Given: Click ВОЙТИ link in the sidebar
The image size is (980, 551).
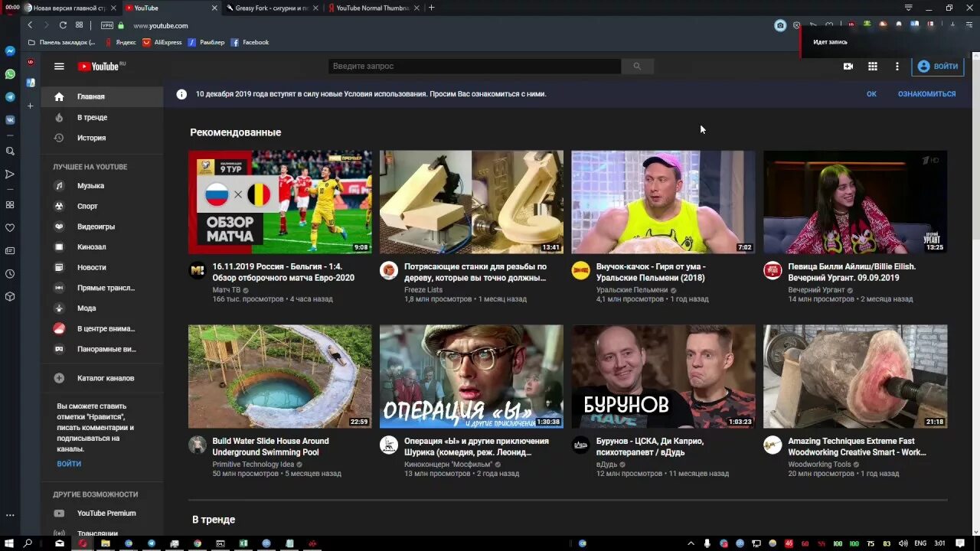Looking at the screenshot, I should coord(69,464).
